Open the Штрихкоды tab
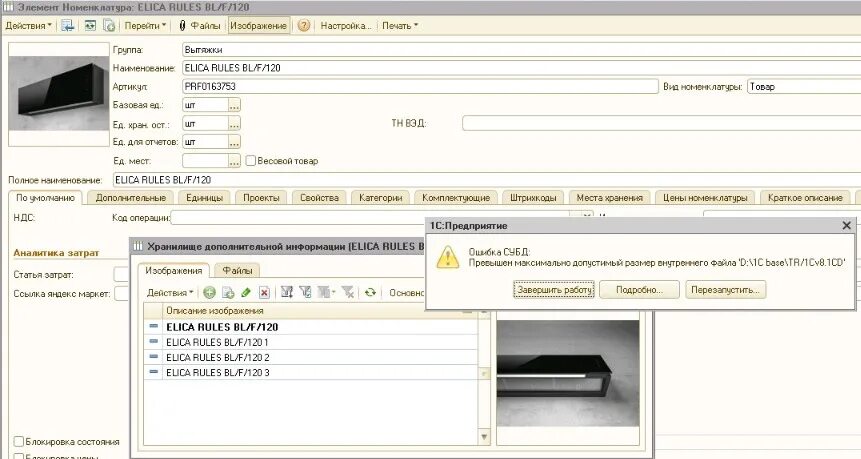 tap(533, 198)
